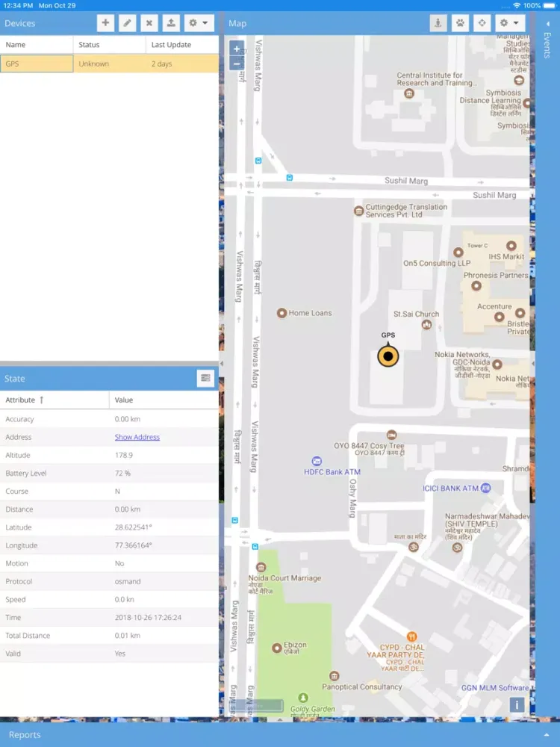Click the Valid attribute row
Viewport: 560px width, 747px height.
[x=109, y=654]
